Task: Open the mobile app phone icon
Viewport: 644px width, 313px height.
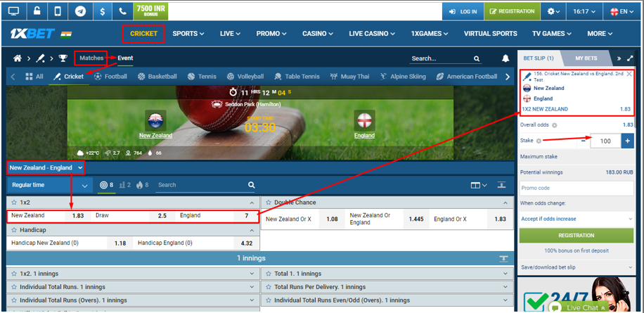Action: 58,11
